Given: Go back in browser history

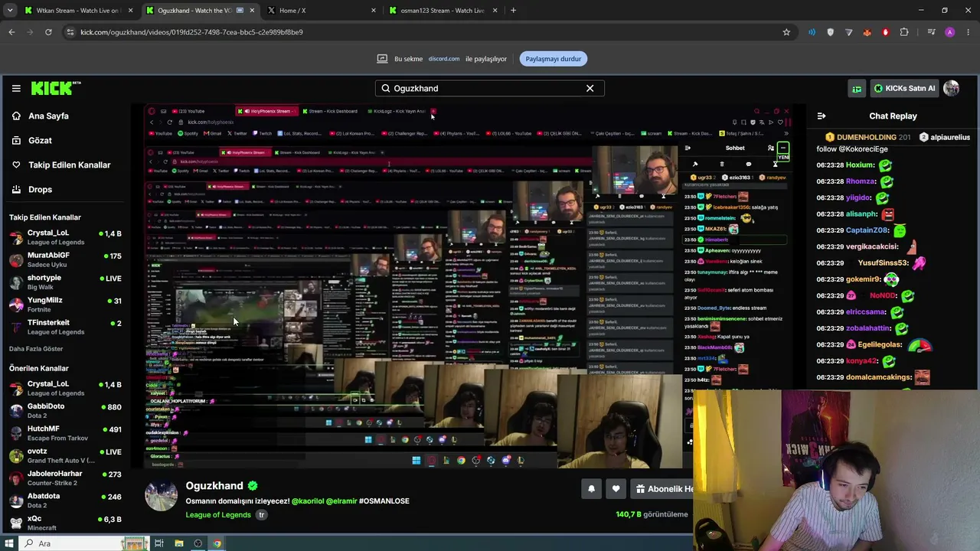Looking at the screenshot, I should (x=11, y=32).
